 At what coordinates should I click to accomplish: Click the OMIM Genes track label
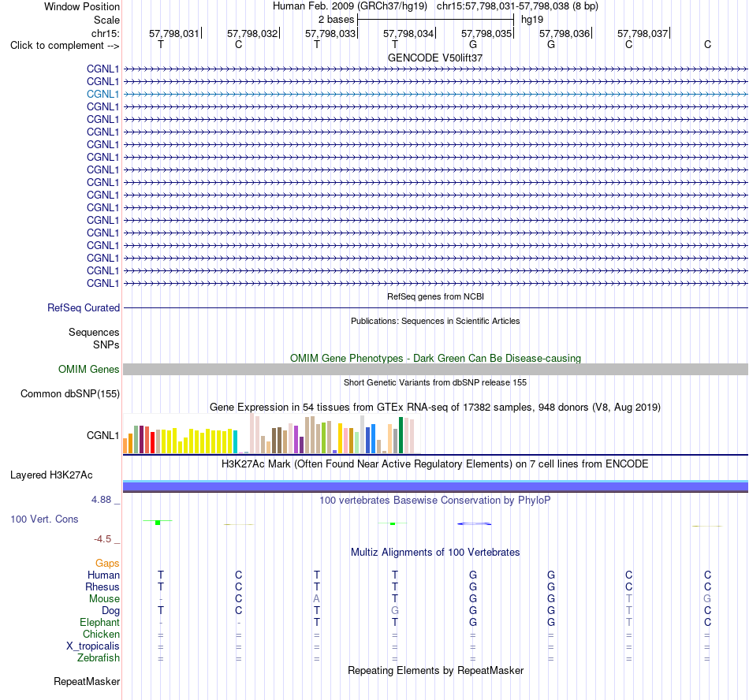pyautogui.click(x=89, y=369)
